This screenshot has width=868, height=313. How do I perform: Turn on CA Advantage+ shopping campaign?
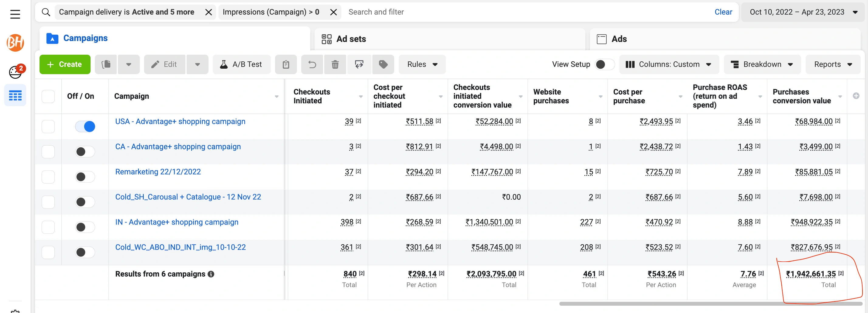pos(85,152)
